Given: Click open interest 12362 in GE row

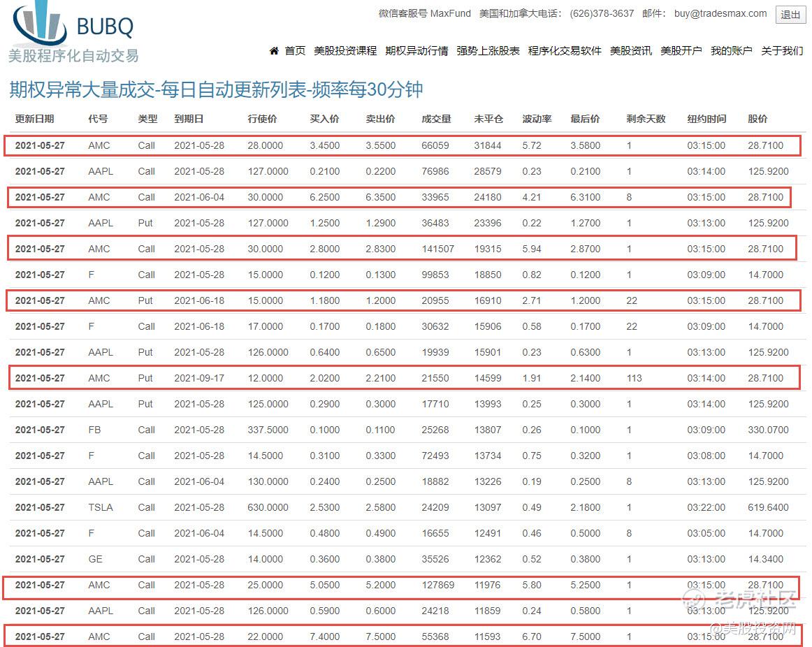Looking at the screenshot, I should coord(487,559).
